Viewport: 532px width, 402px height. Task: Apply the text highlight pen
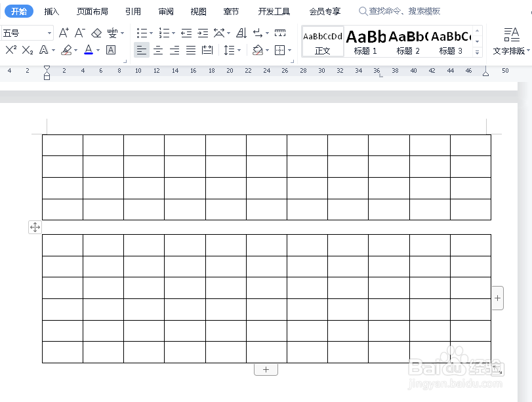[66, 50]
